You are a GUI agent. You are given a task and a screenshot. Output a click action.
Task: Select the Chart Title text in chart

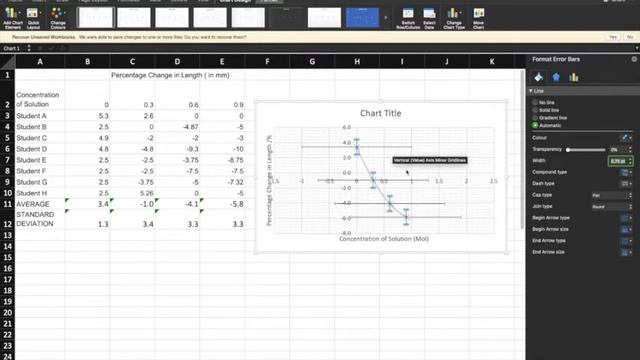[380, 113]
